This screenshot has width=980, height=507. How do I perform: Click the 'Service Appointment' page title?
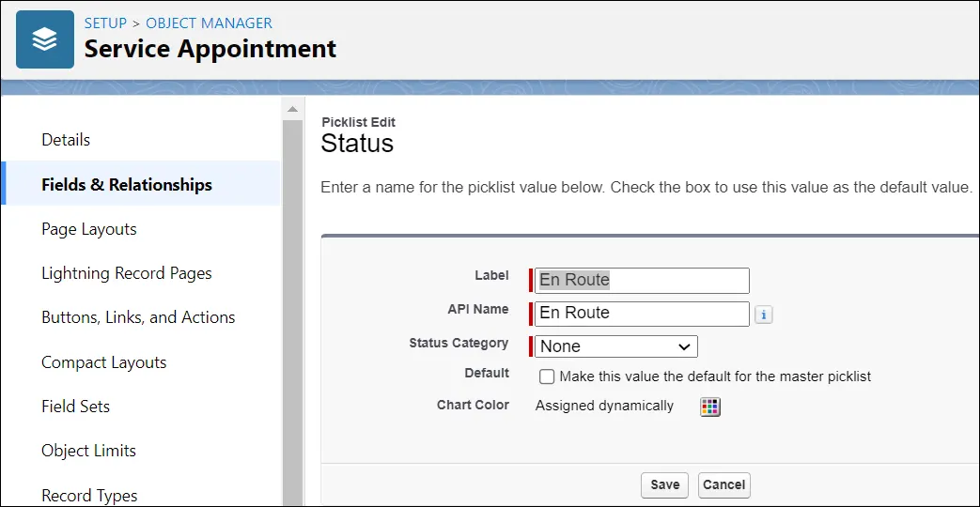click(x=210, y=49)
